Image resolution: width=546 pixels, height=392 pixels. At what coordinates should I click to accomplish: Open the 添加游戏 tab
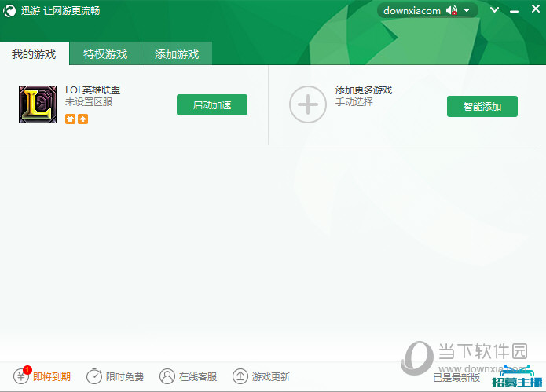click(x=177, y=54)
